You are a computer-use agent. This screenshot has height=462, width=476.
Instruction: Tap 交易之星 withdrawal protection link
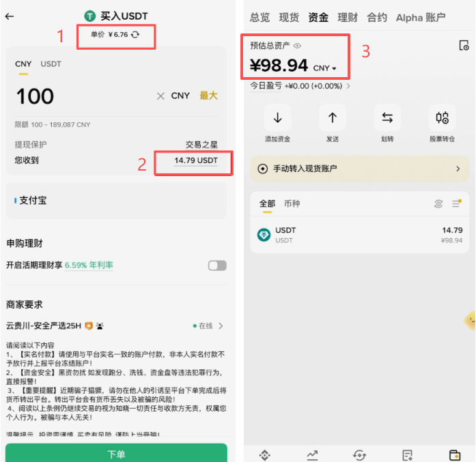tap(201, 145)
